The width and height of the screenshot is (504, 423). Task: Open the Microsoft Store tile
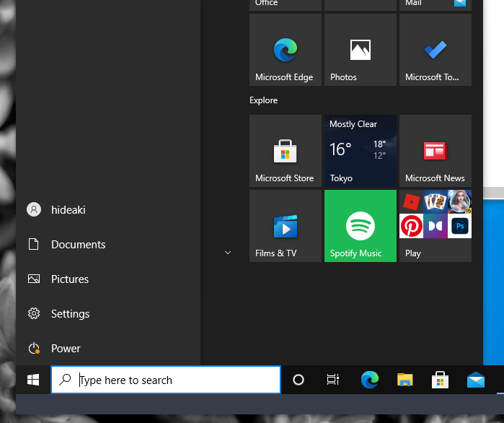tap(285, 151)
